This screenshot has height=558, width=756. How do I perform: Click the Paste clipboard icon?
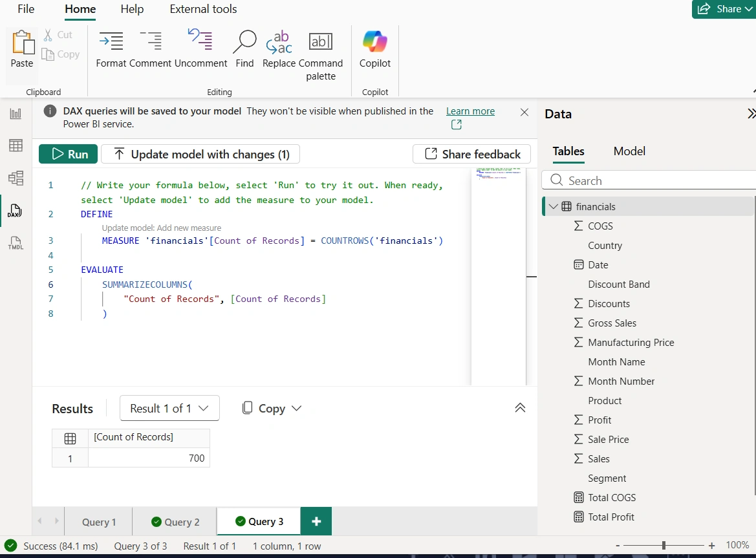[22, 43]
